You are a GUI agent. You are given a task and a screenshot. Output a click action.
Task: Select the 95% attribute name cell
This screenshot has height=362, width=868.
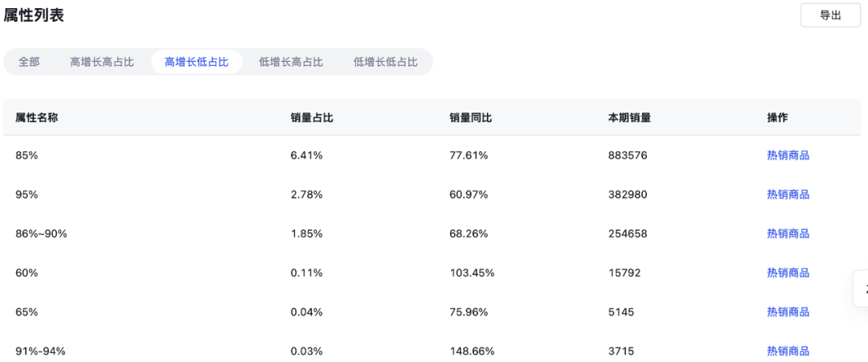[27, 195]
